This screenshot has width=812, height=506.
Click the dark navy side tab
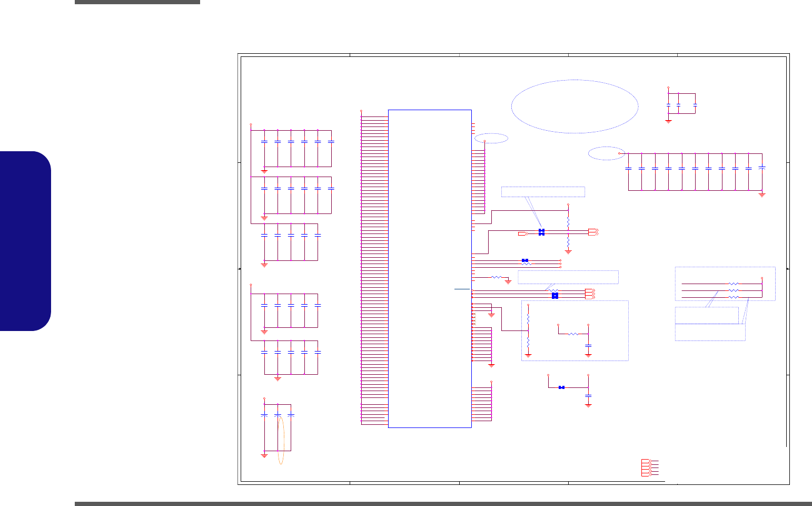(x=25, y=241)
